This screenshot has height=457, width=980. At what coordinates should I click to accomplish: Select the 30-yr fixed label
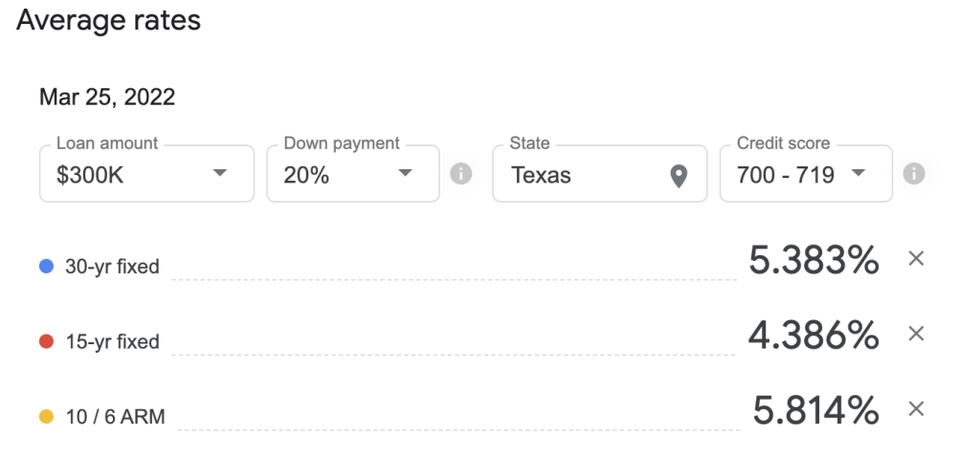coord(113,267)
